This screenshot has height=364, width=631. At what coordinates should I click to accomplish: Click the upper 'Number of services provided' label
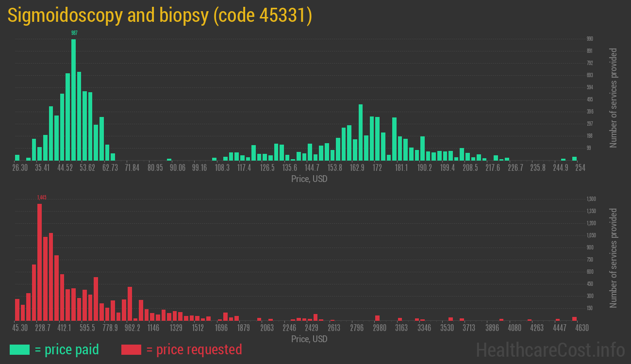(x=614, y=98)
